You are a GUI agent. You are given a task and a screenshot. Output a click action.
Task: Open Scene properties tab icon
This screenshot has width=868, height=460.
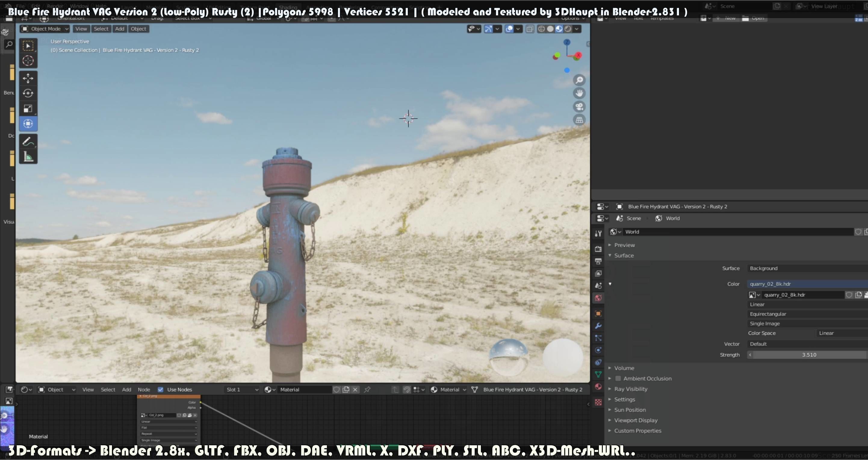pyautogui.click(x=598, y=286)
